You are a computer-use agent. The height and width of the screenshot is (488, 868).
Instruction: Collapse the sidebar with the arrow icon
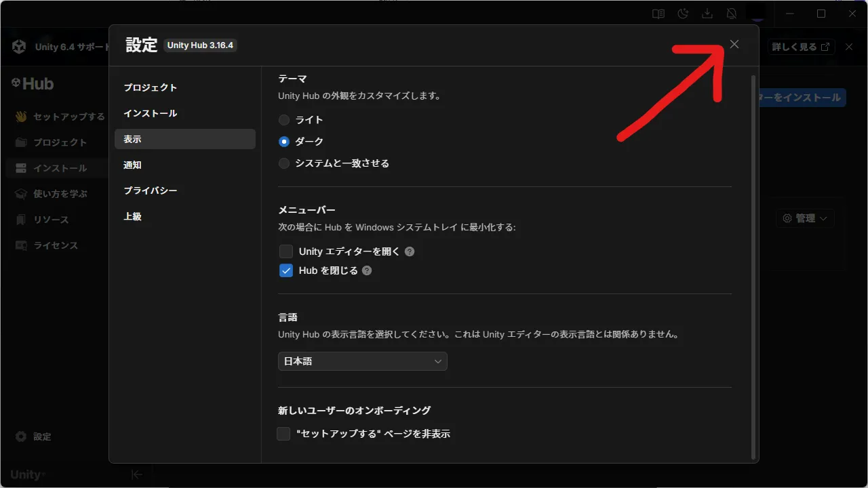(x=136, y=474)
